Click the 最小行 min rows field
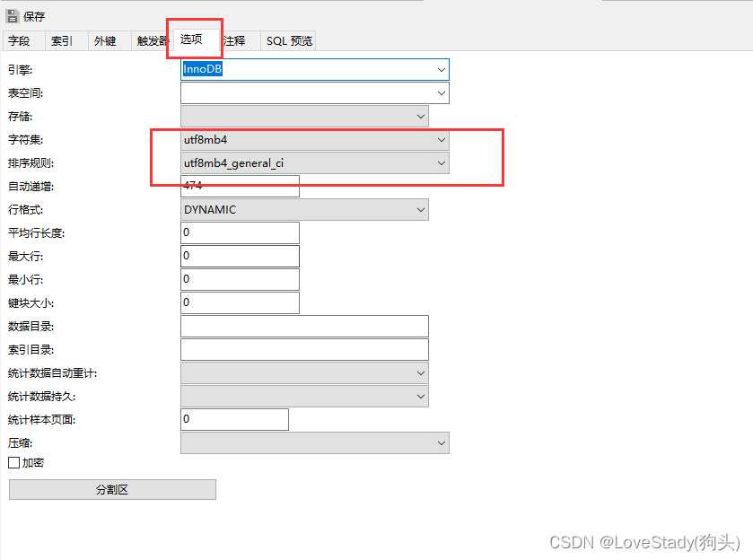The width and height of the screenshot is (753, 560). [x=241, y=279]
